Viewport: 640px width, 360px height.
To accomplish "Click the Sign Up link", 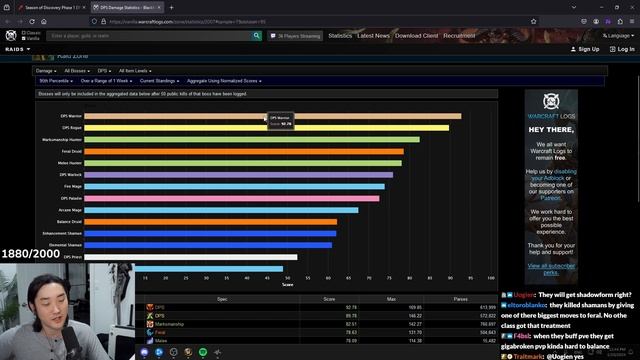I will point(585,49).
